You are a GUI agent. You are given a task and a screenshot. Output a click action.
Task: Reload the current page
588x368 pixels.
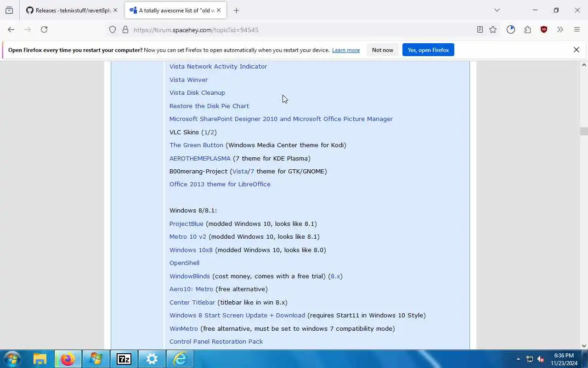click(x=44, y=29)
